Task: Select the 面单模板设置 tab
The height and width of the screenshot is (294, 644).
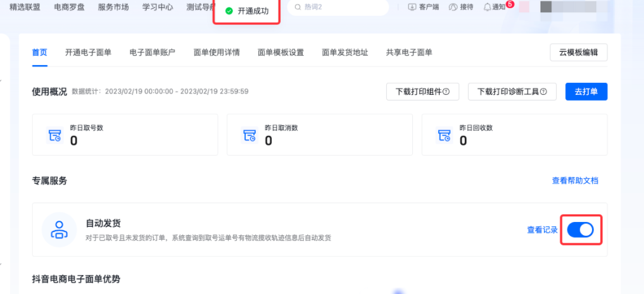Action: pos(281,52)
